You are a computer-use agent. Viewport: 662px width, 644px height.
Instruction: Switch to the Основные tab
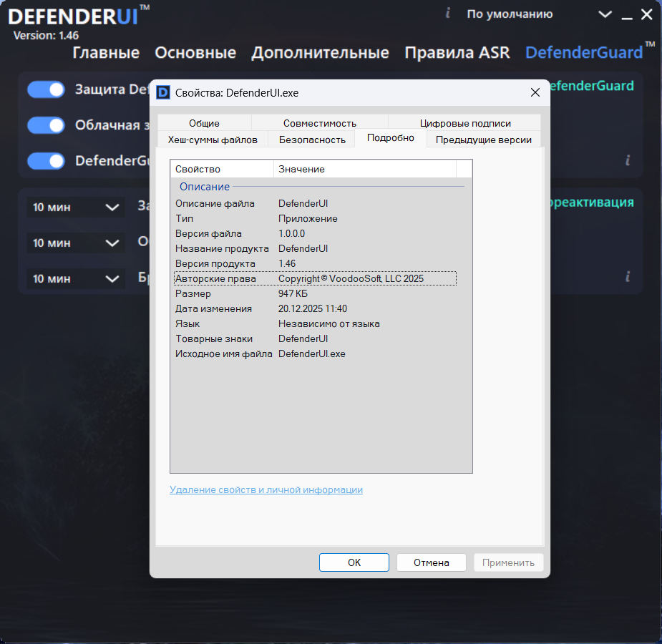(x=195, y=53)
